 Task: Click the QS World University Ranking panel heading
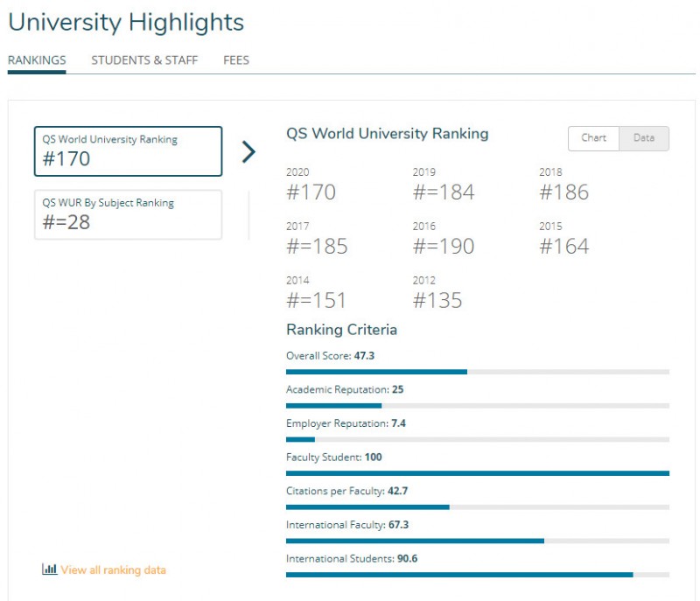coord(388,134)
